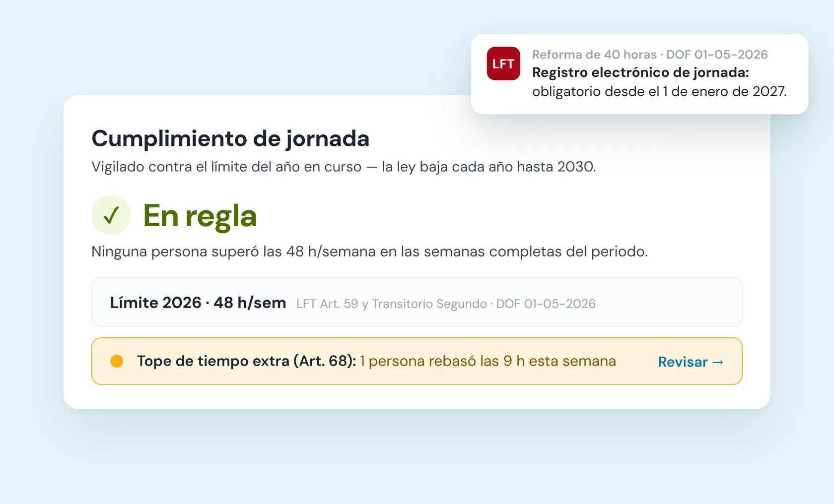The width and height of the screenshot is (834, 504).
Task: Click '1 persona rebasó las 9 h esta semana'
Action: click(x=488, y=361)
